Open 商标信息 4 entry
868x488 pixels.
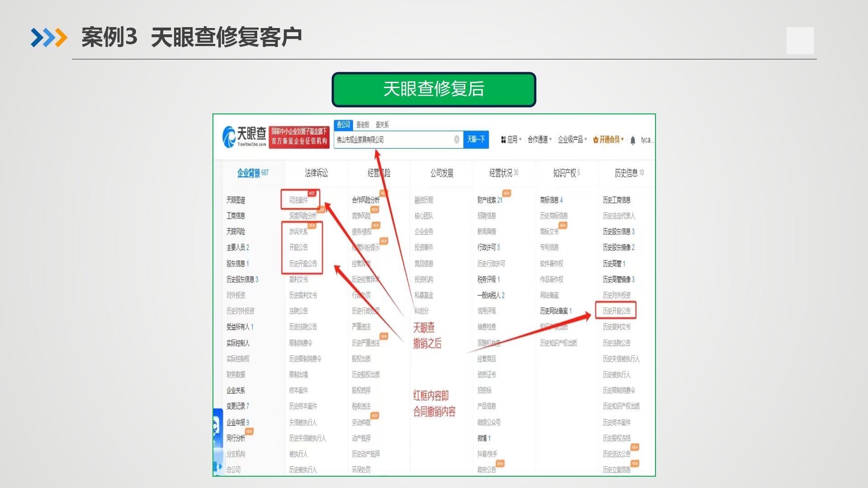coord(551,200)
